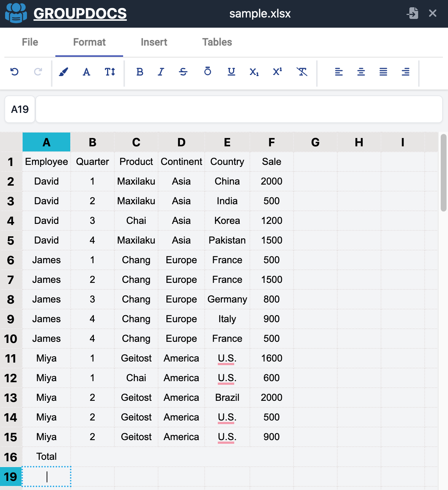Align text to the left
Screen dimensions: 448x490
pyautogui.click(x=339, y=72)
